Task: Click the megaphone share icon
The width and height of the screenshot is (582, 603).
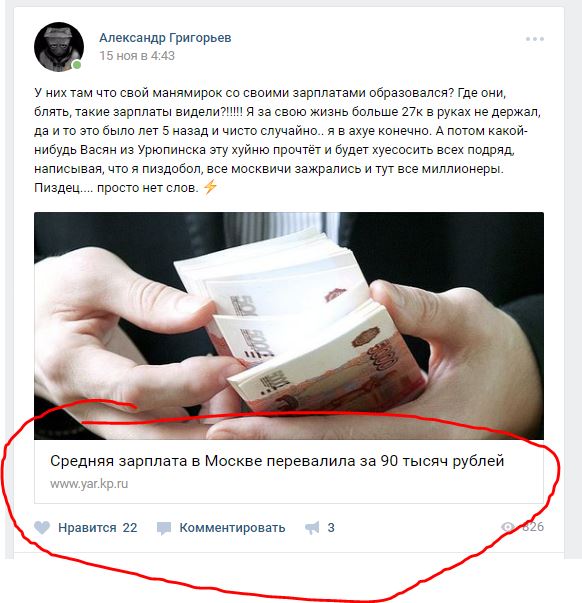Action: pos(312,528)
